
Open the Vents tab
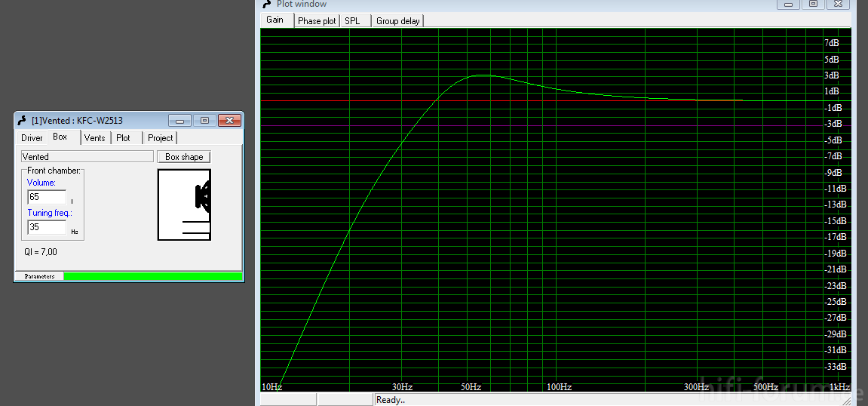(x=94, y=138)
